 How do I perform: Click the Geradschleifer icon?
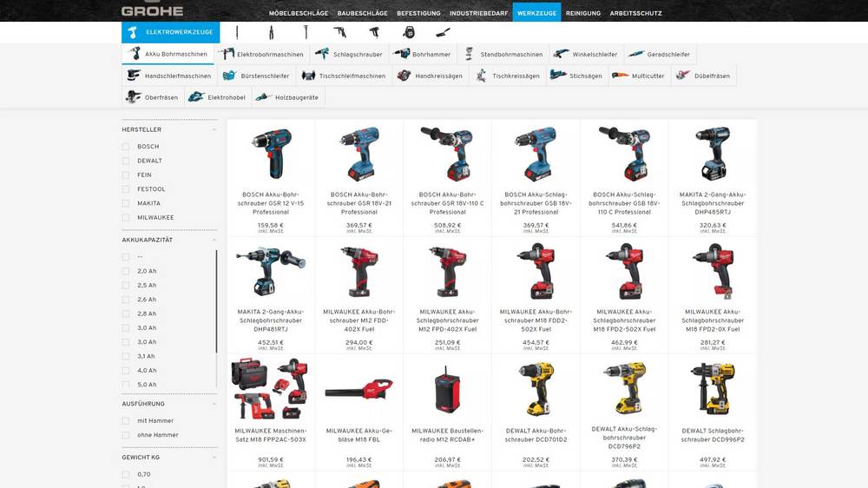coord(636,55)
